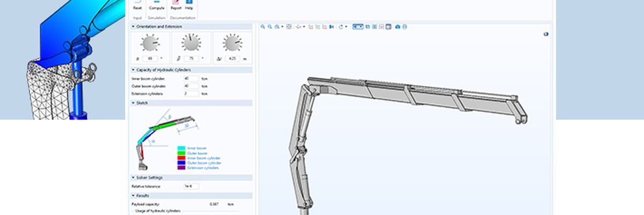Open the Report documentation icon
Screen dimensions: 644x215
click(x=175, y=6)
